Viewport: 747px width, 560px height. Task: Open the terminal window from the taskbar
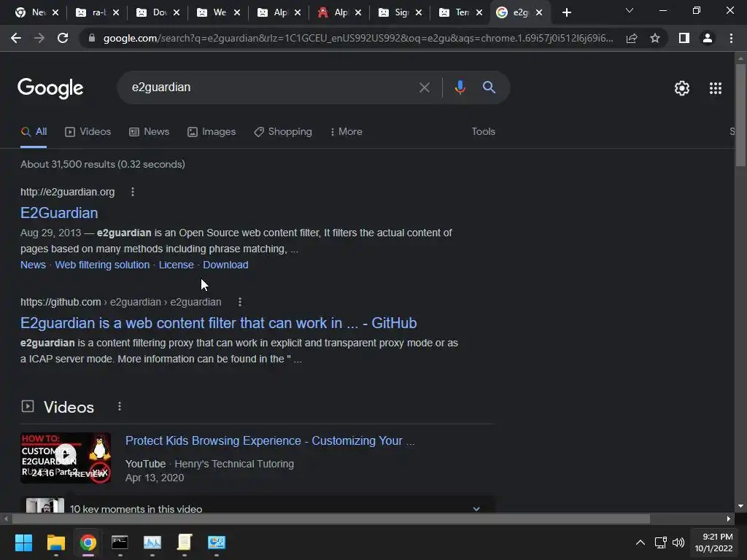click(x=120, y=542)
